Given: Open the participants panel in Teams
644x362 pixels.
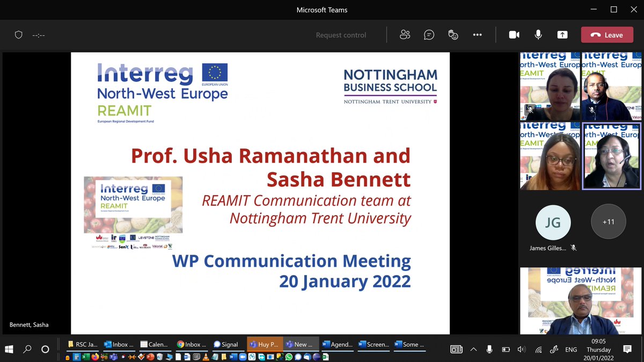Looking at the screenshot, I should tap(405, 35).
